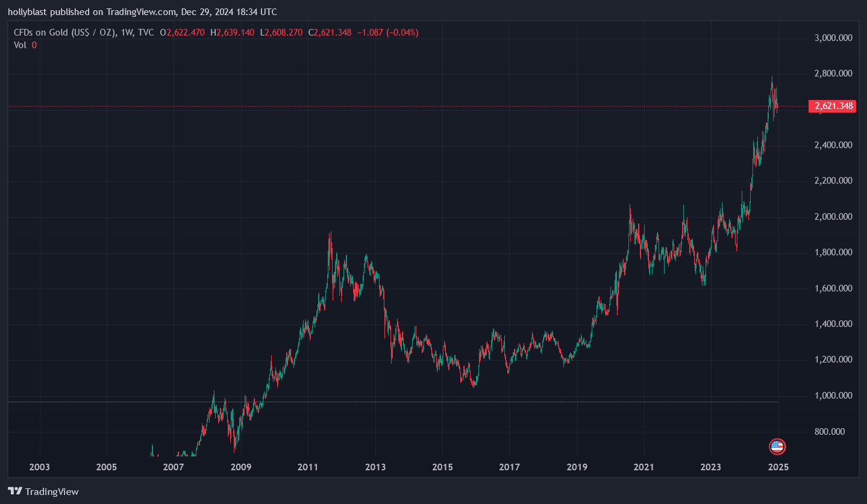Screen dimensions: 867x504
Task: Click the 2013 time axis label
Action: click(375, 467)
